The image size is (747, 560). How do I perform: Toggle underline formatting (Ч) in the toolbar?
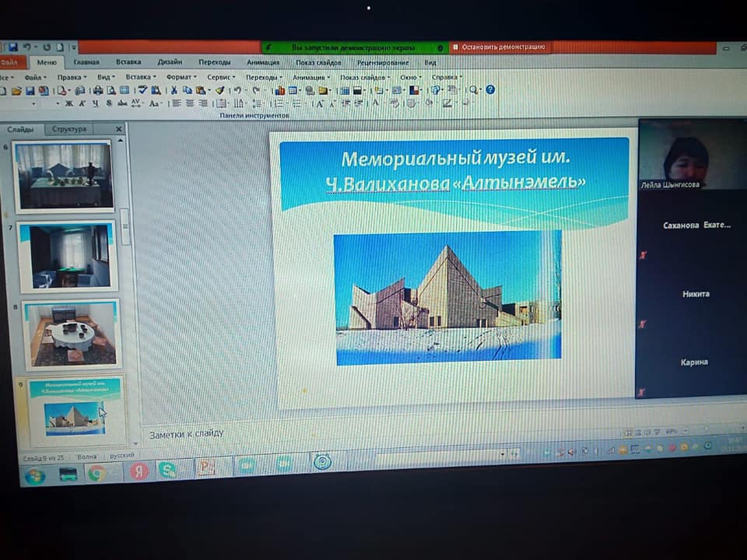pos(95,103)
